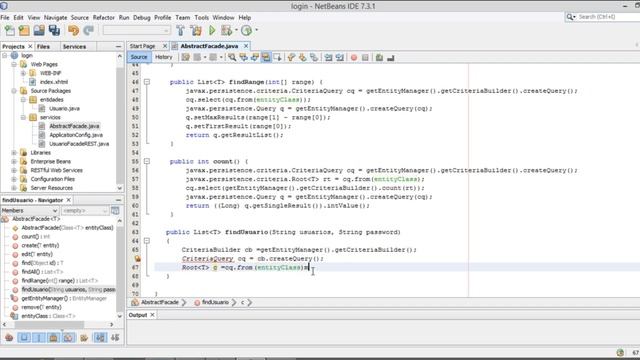640x360 pixels.
Task: Open the Tools menu
Action: pyautogui.click(x=202, y=18)
